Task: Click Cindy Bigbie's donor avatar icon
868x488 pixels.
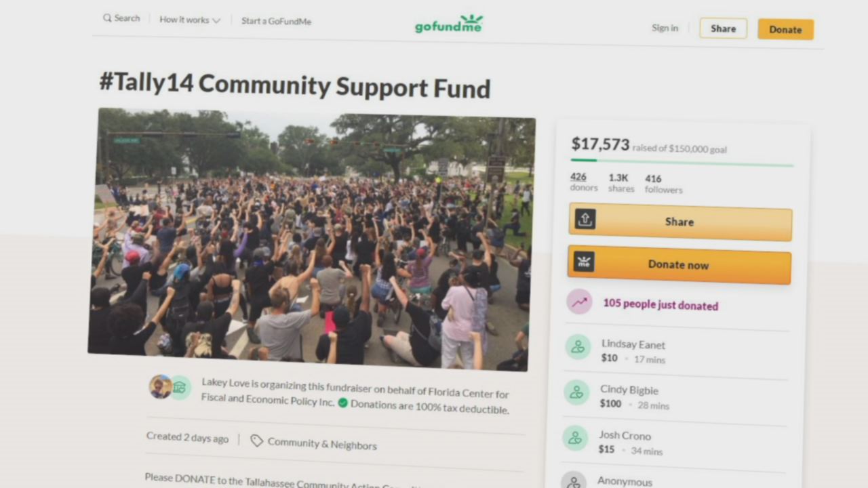Action: (x=576, y=392)
